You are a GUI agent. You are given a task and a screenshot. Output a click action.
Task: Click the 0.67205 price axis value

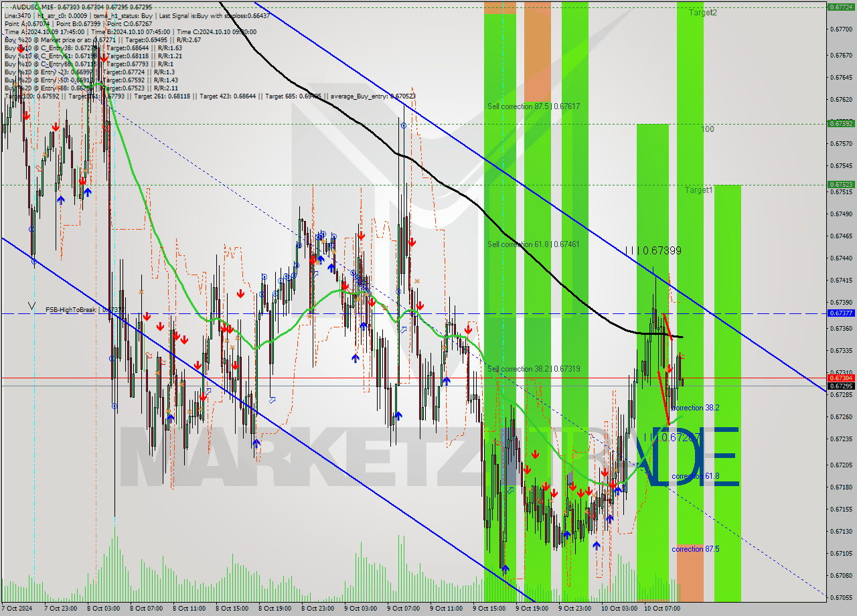pos(840,465)
